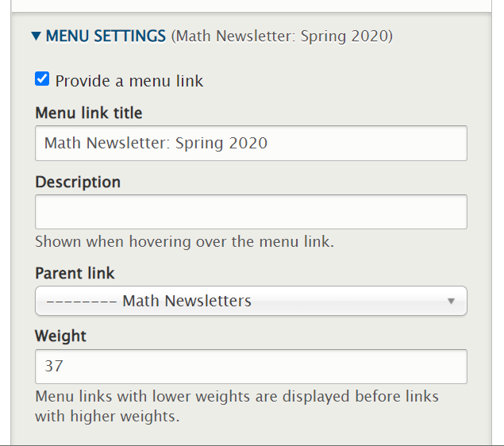Click the Weight field containing 37

[x=251, y=367]
